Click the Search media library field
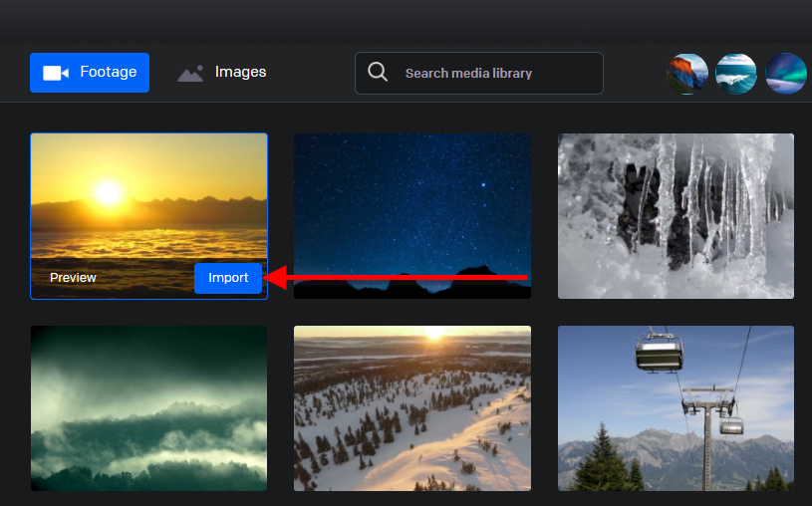This screenshot has height=506, width=812. coord(479,73)
